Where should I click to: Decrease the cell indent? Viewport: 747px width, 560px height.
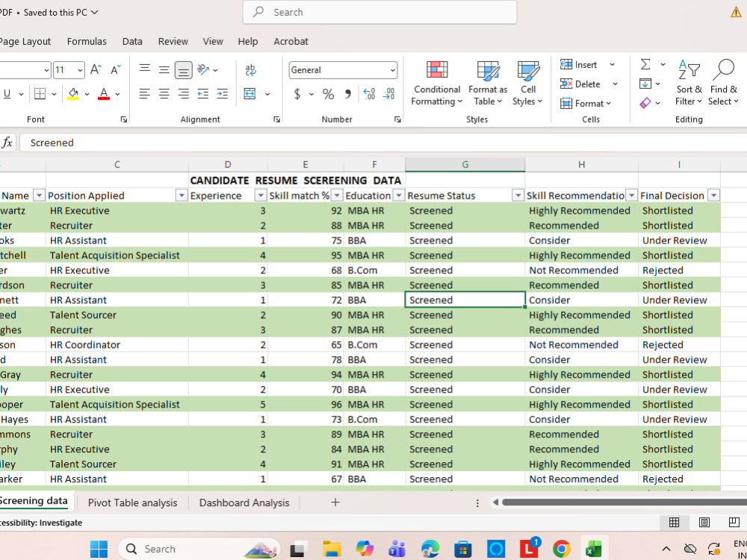[203, 94]
